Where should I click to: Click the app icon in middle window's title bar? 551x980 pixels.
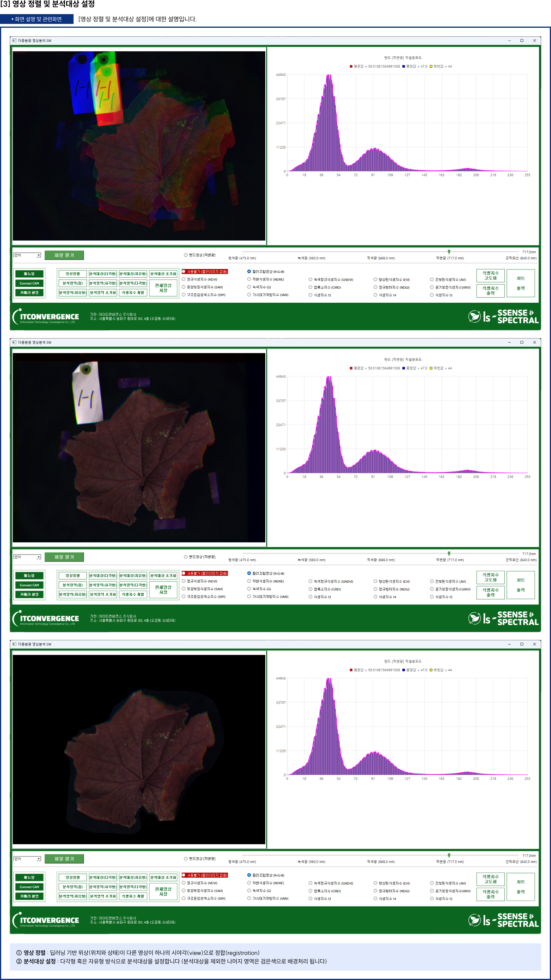click(x=14, y=342)
